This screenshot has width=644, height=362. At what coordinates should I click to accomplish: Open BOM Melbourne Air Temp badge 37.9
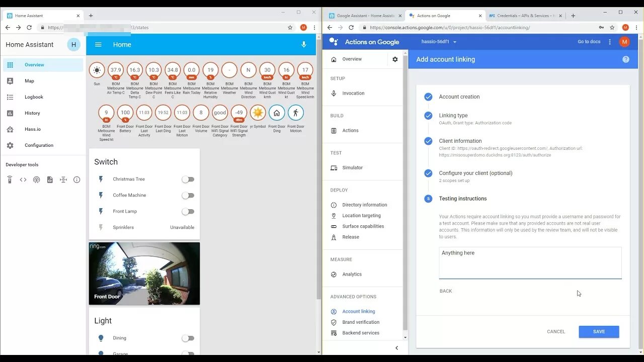click(x=116, y=70)
